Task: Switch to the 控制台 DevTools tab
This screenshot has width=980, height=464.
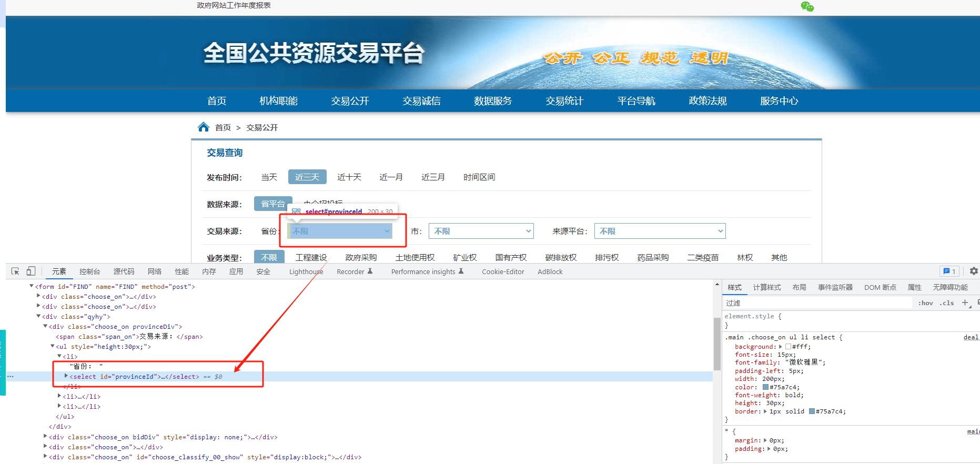Action: (89, 271)
